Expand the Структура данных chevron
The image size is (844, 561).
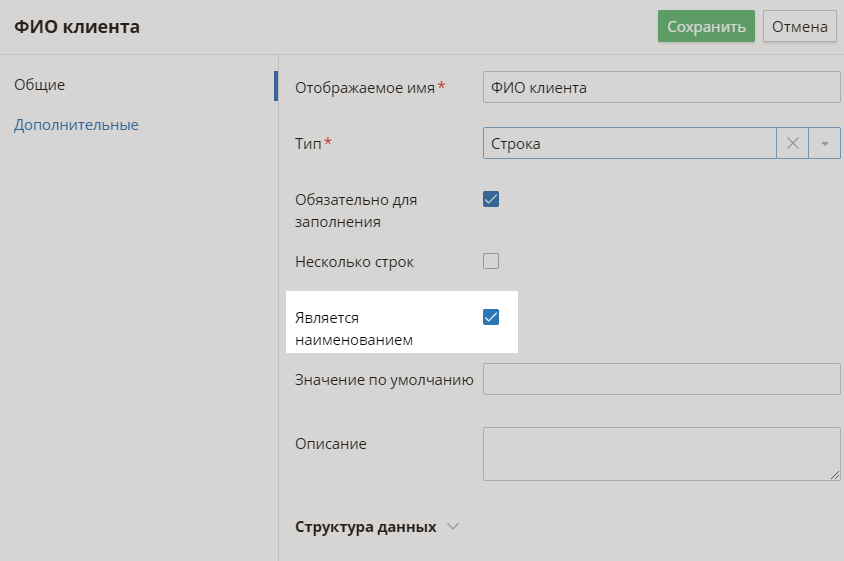pyautogui.click(x=453, y=526)
